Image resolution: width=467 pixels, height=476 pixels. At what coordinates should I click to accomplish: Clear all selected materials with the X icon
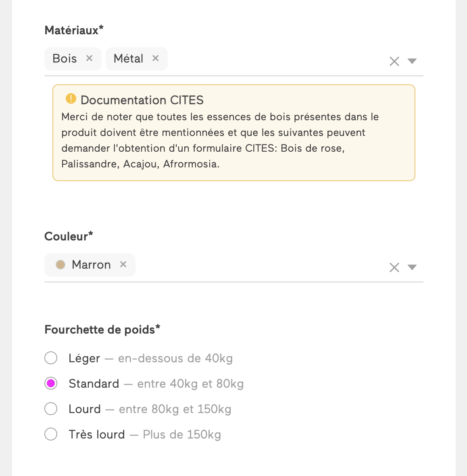[394, 61]
